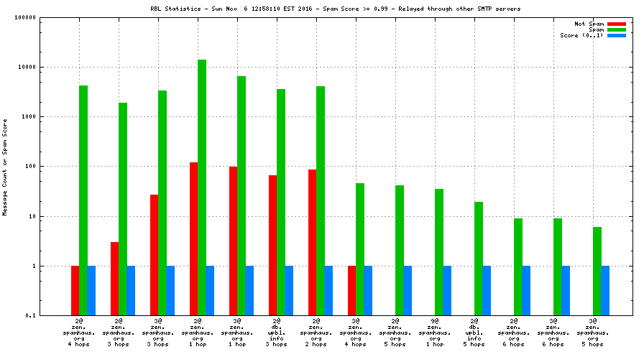The width and height of the screenshot is (644, 362).
Task: Select the green bar for db.wpbl.info 3 hops
Action: (x=281, y=202)
